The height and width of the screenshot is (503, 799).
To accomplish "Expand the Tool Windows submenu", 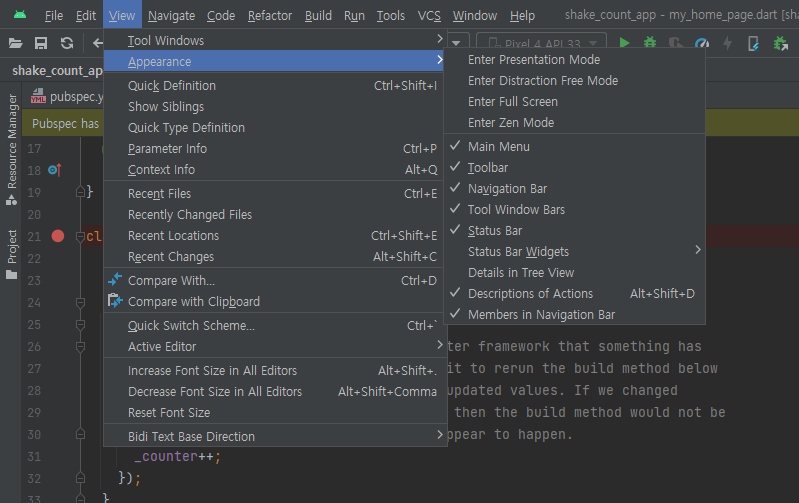I will (166, 41).
